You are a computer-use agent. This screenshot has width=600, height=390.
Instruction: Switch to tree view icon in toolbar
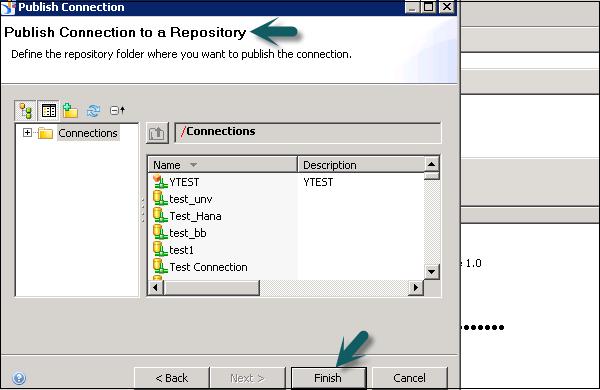[x=25, y=111]
